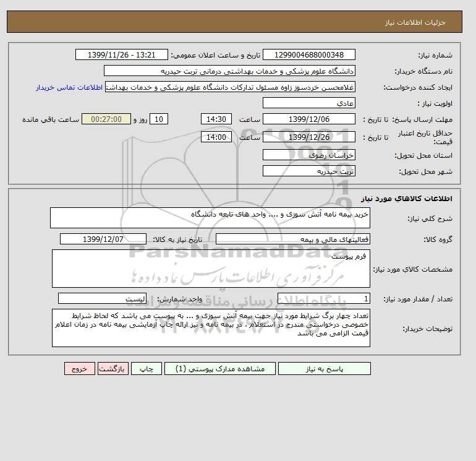Click the response deadline date 1399/12/06

tap(308, 119)
